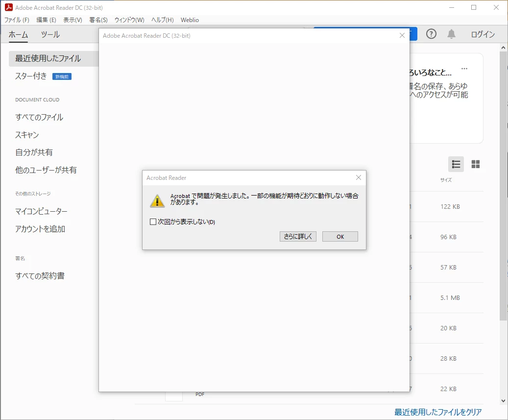This screenshot has width=508, height=420.
Task: Close the blank Adobe Acrobat Reader DC popup window
Action: tap(402, 35)
